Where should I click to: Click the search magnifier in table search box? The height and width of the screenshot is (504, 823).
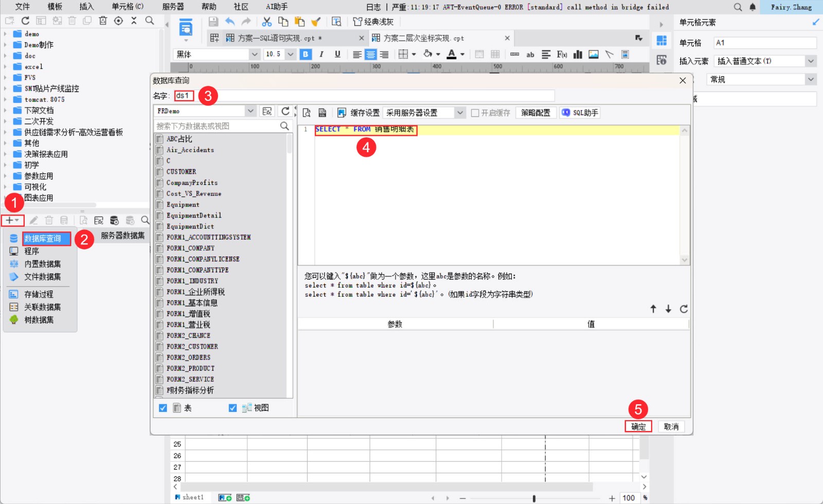[x=284, y=126]
